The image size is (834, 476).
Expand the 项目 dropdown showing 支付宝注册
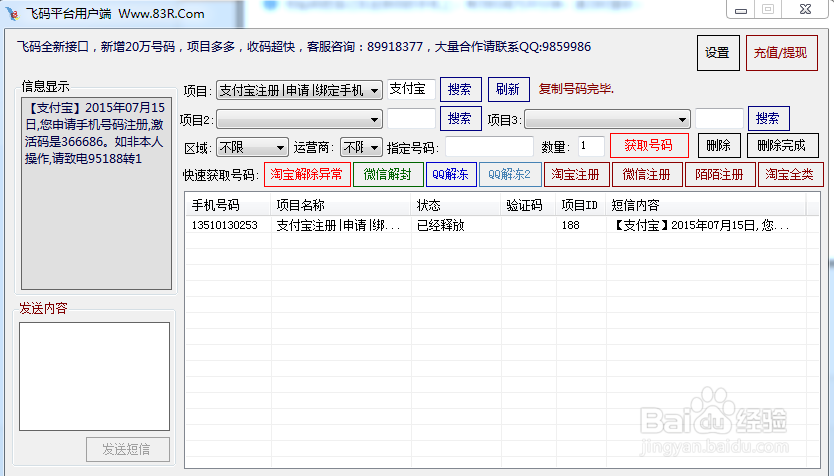click(299, 90)
